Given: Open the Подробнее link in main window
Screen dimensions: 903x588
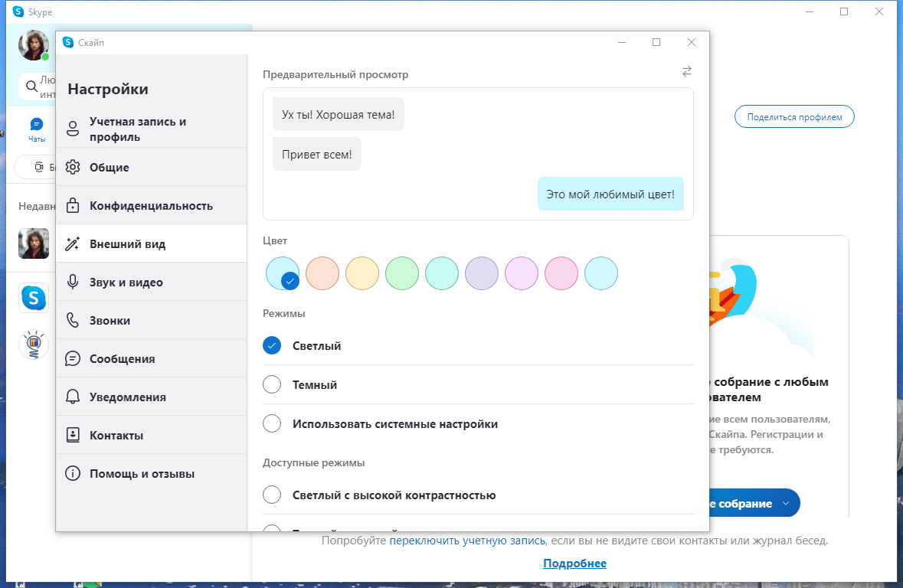Looking at the screenshot, I should pos(574,563).
